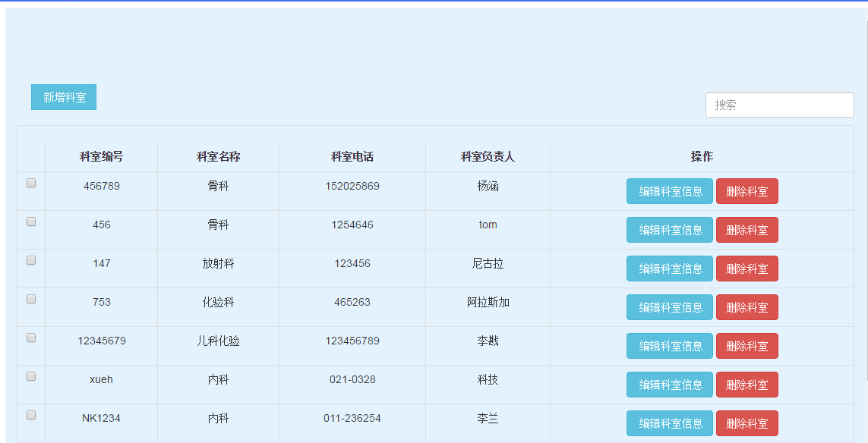868x443 pixels.
Task: Select checkbox for the xueh row
Action: (x=31, y=377)
